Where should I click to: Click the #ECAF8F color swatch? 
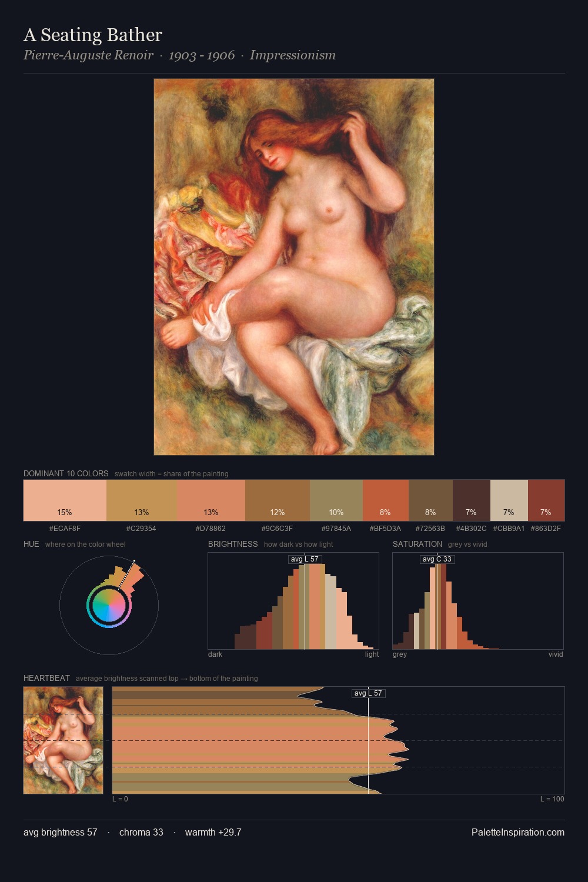(x=65, y=500)
